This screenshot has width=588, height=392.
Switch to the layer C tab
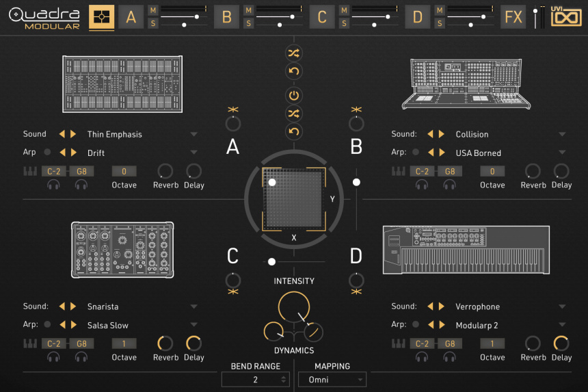[322, 17]
